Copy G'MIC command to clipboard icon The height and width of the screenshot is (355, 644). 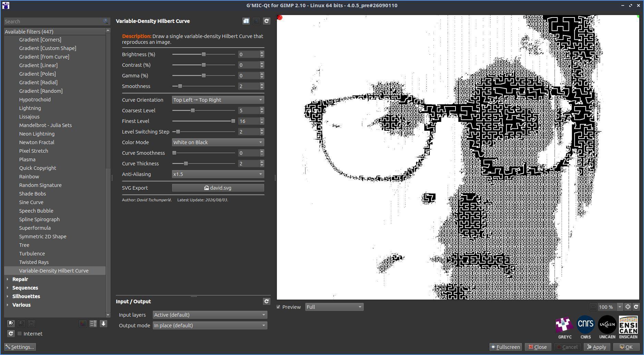[x=246, y=21]
